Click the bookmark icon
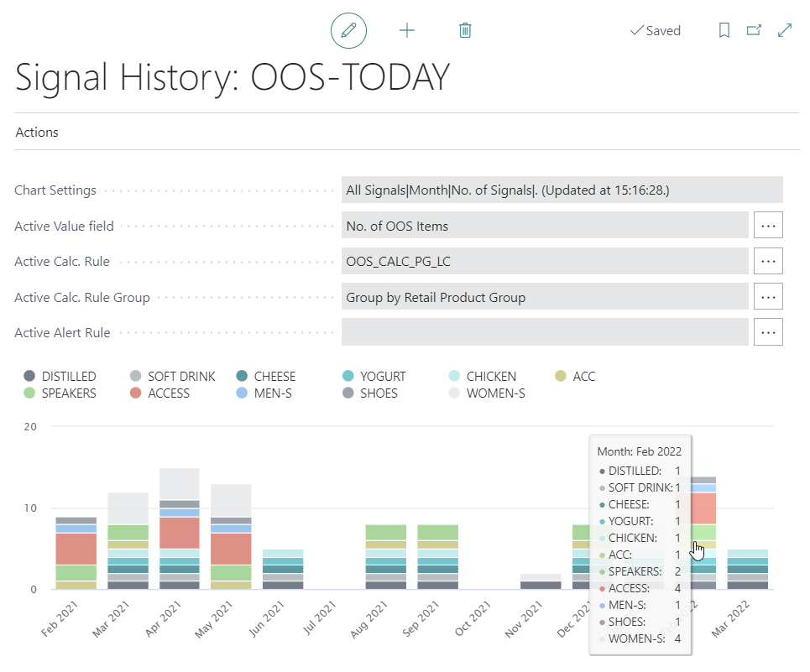Screen dimensions: 810x672 [x=724, y=30]
